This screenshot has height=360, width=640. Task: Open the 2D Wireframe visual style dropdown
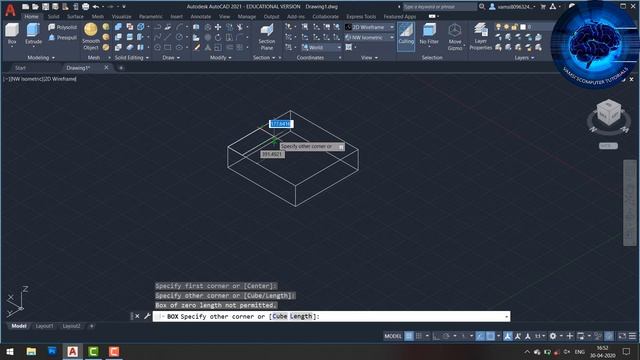point(369,27)
